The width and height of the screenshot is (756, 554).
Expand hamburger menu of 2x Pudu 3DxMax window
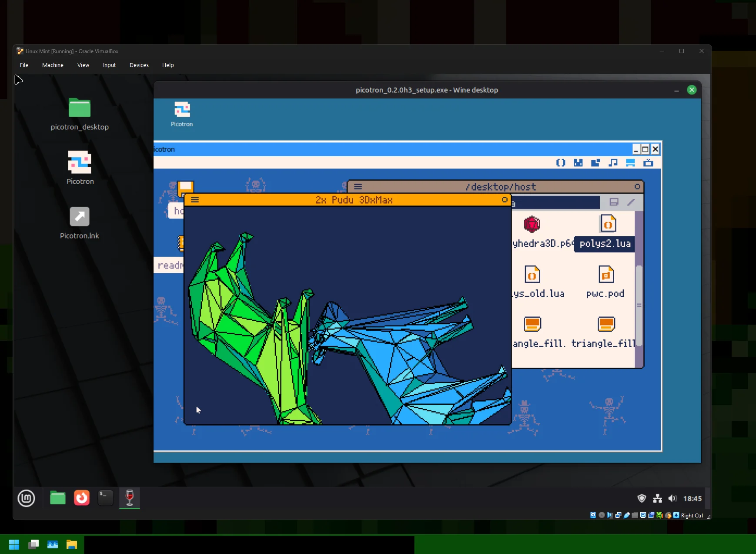click(x=195, y=200)
